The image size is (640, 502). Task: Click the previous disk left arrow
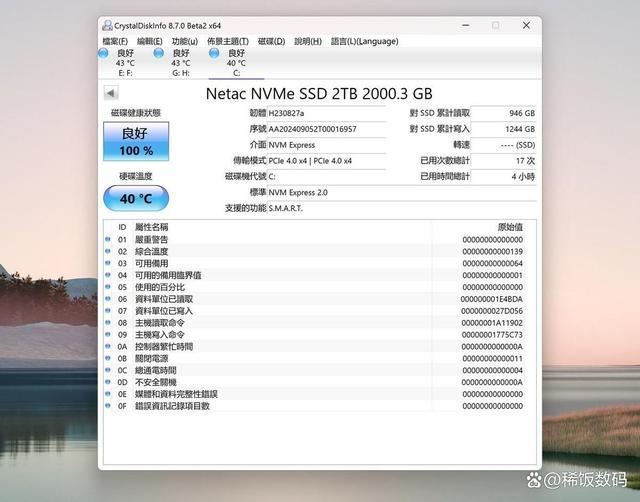111,93
